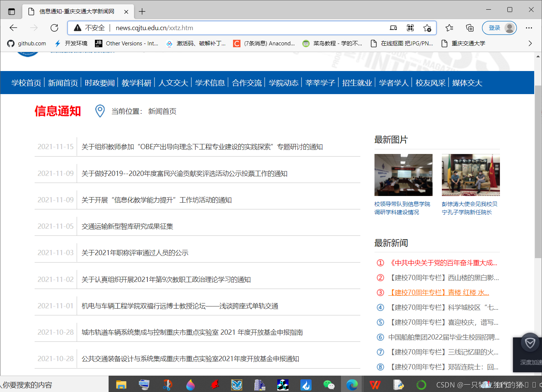Open the apps grid icon in address bar
This screenshot has height=392, width=542.
410,28
